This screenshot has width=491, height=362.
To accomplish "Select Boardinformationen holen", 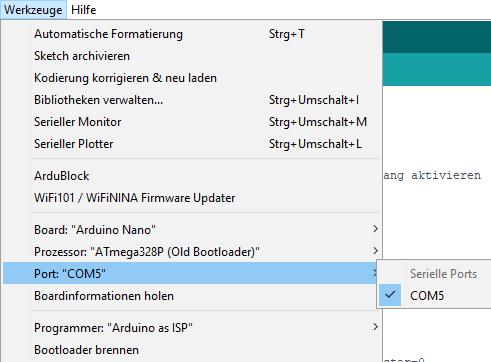I will click(x=191, y=296).
